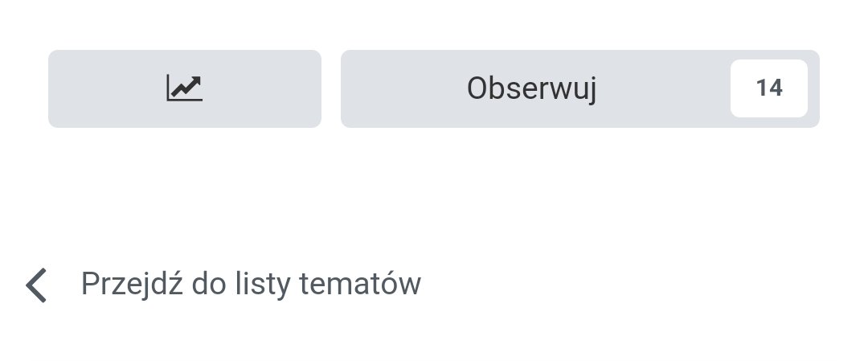The image size is (868, 361).
Task: Navigate back with the less-than chevron
Action: 37,285
